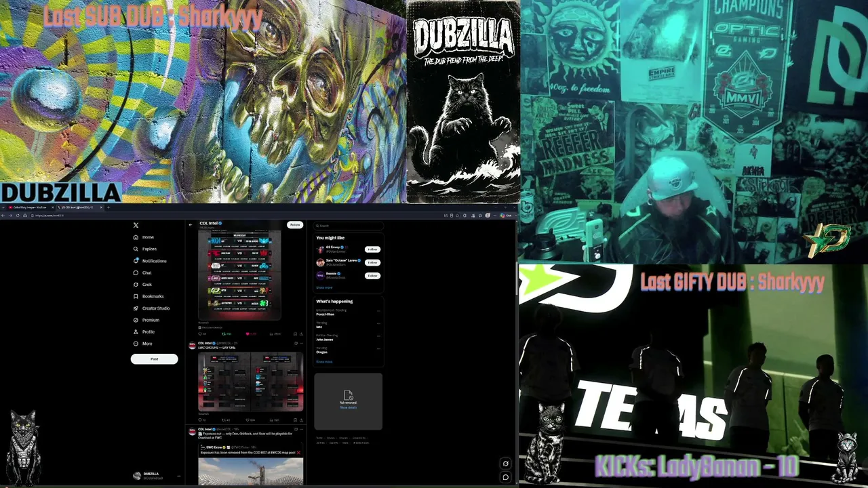868x488 pixels.
Task: Open Explore in the X sidebar
Action: [145, 249]
